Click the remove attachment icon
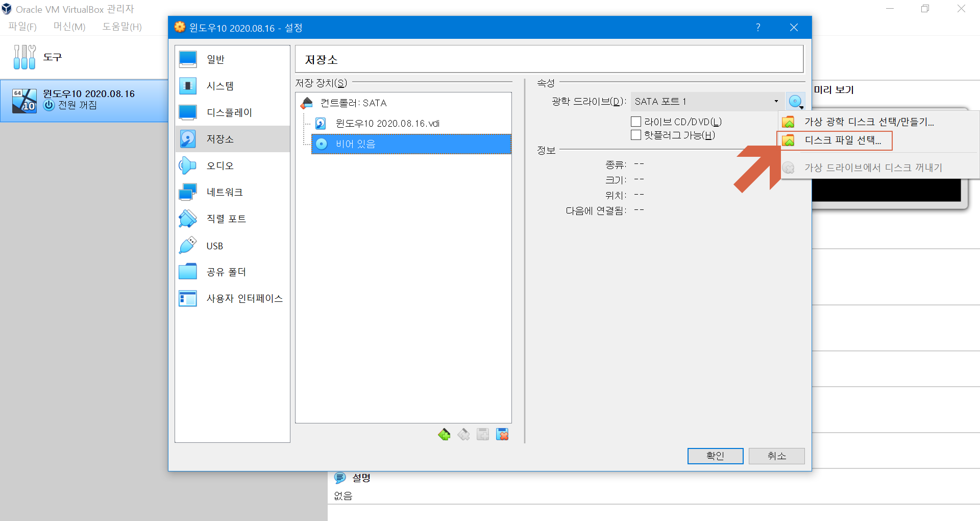 [x=502, y=435]
